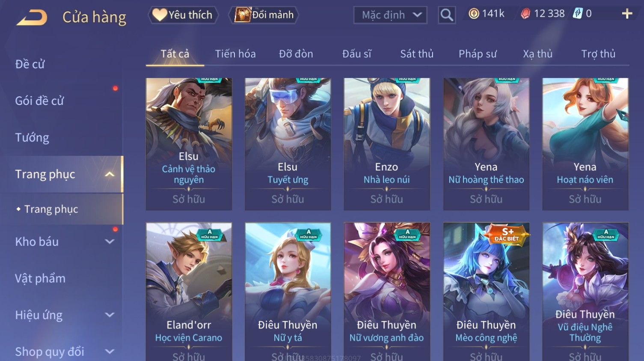644x361 pixels.
Task: Tap the heart icon in Yêu thích
Action: coord(160,15)
